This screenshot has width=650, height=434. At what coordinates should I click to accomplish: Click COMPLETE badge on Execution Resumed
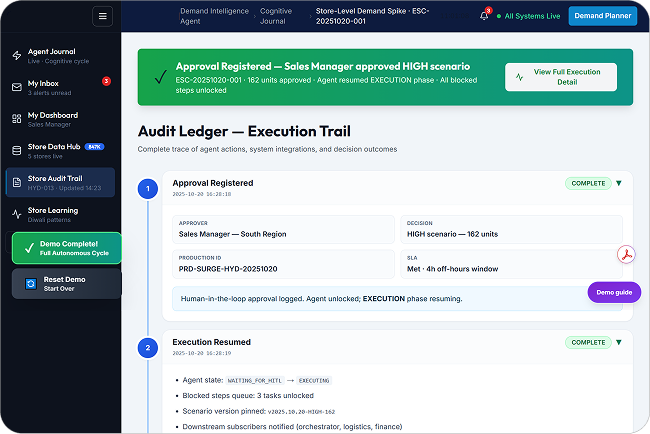click(x=588, y=342)
